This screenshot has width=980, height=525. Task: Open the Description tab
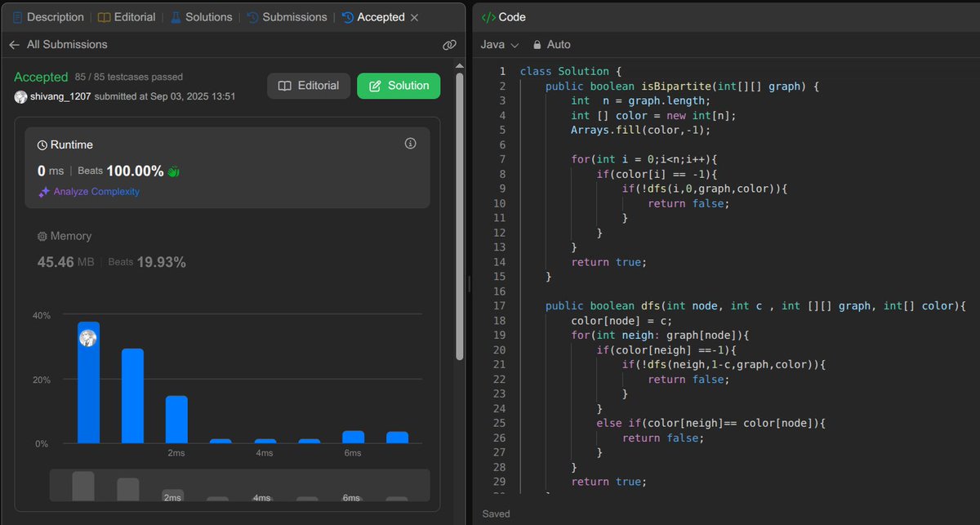click(48, 17)
